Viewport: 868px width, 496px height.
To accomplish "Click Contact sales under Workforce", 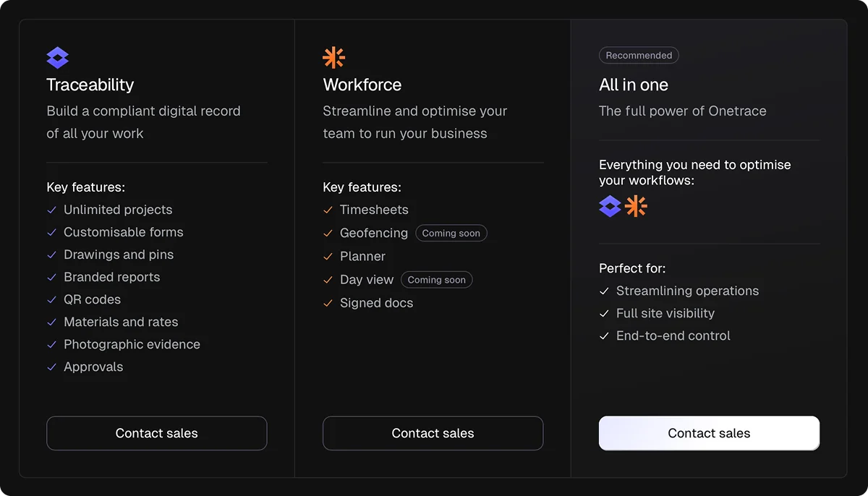I will point(433,433).
